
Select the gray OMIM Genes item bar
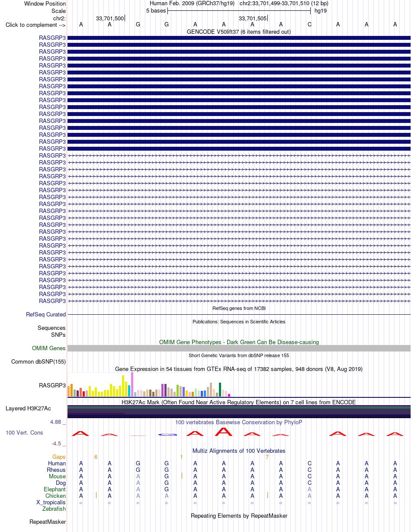click(x=239, y=348)
